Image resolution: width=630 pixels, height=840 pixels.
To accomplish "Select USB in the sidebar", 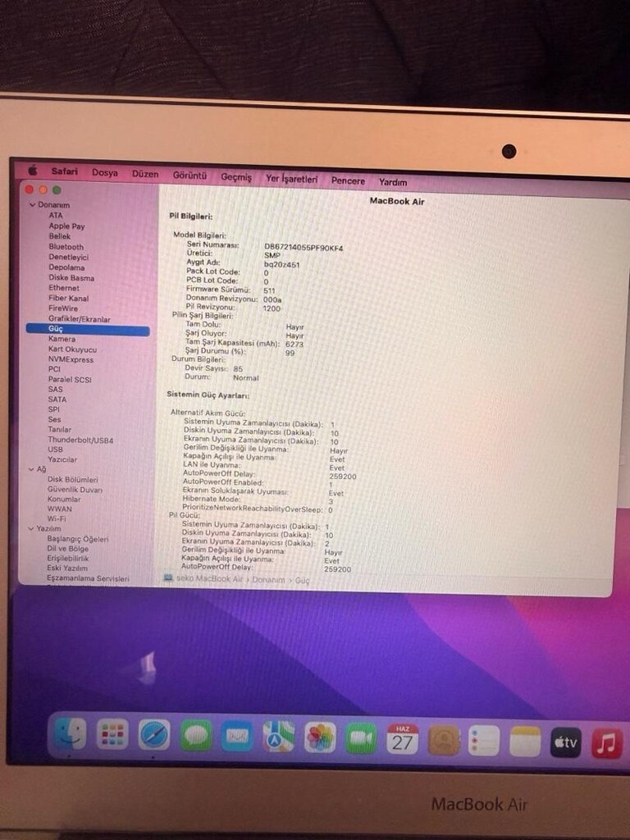I will [55, 450].
